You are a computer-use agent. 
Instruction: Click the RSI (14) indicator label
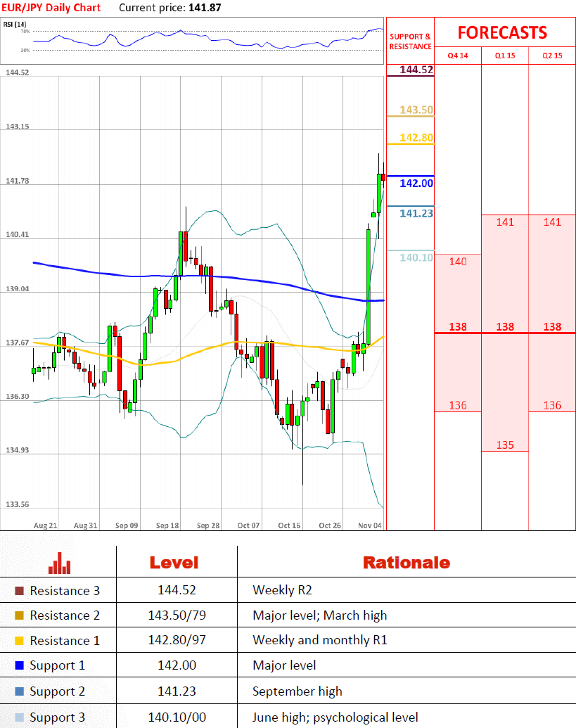coord(15,24)
